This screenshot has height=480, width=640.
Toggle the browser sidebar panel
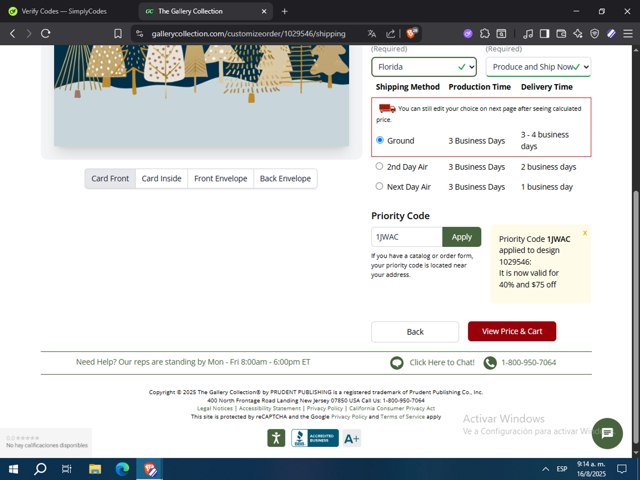[544, 33]
